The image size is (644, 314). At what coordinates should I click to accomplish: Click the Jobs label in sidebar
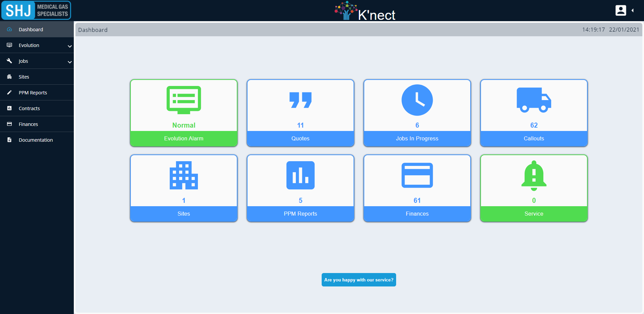[23, 61]
